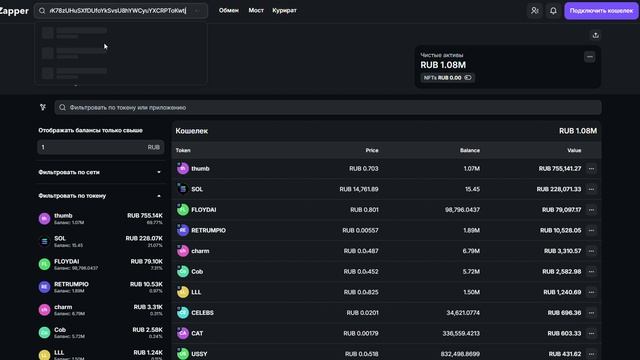Click the CAT token icon in table
The height and width of the screenshot is (360, 640).
click(x=182, y=333)
